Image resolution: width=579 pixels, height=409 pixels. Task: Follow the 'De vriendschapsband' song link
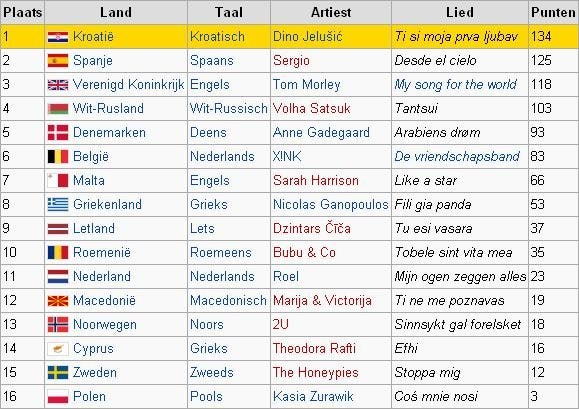click(457, 157)
